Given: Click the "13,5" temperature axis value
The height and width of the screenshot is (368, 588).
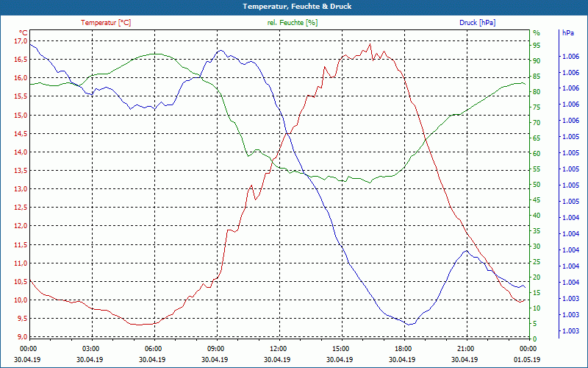Looking at the screenshot, I should tap(21, 171).
